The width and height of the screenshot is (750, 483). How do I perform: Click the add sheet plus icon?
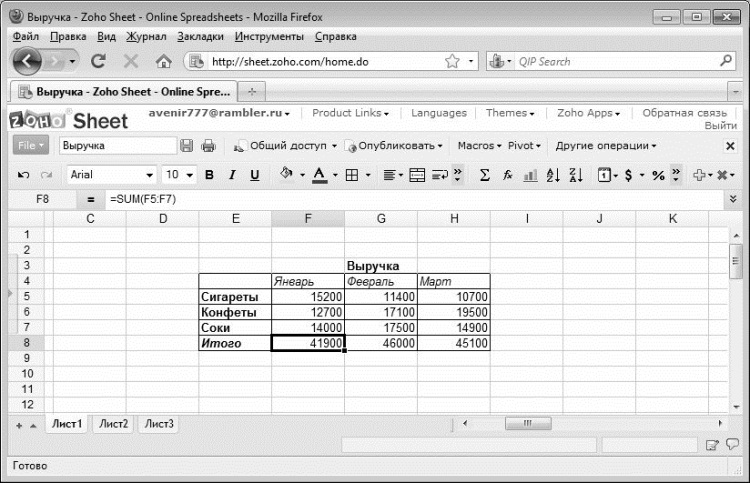click(19, 426)
